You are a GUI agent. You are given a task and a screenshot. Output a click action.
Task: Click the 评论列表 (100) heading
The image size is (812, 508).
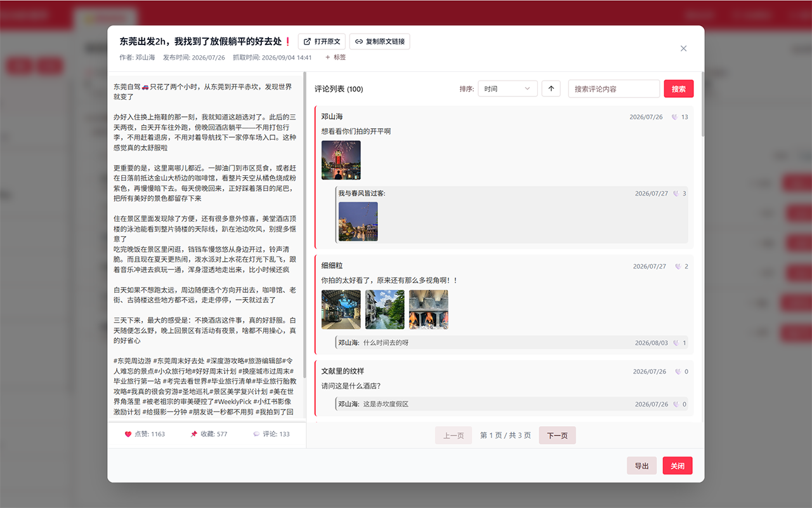pyautogui.click(x=339, y=89)
